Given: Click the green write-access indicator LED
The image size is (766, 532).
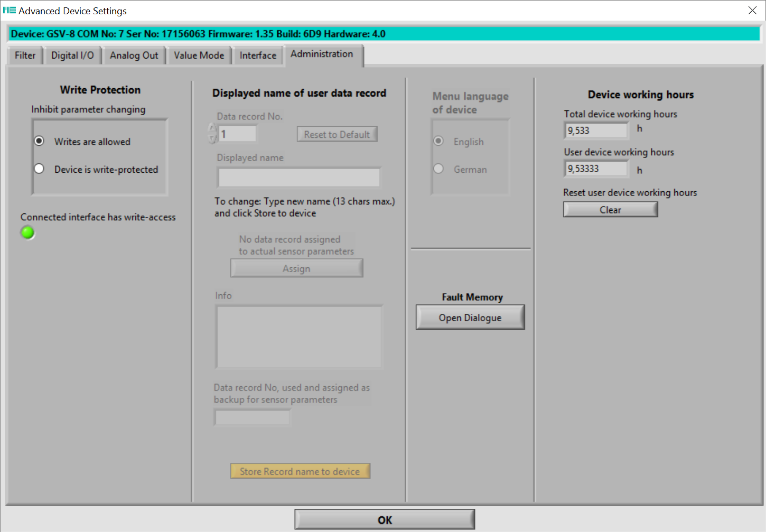Looking at the screenshot, I should coord(27,232).
